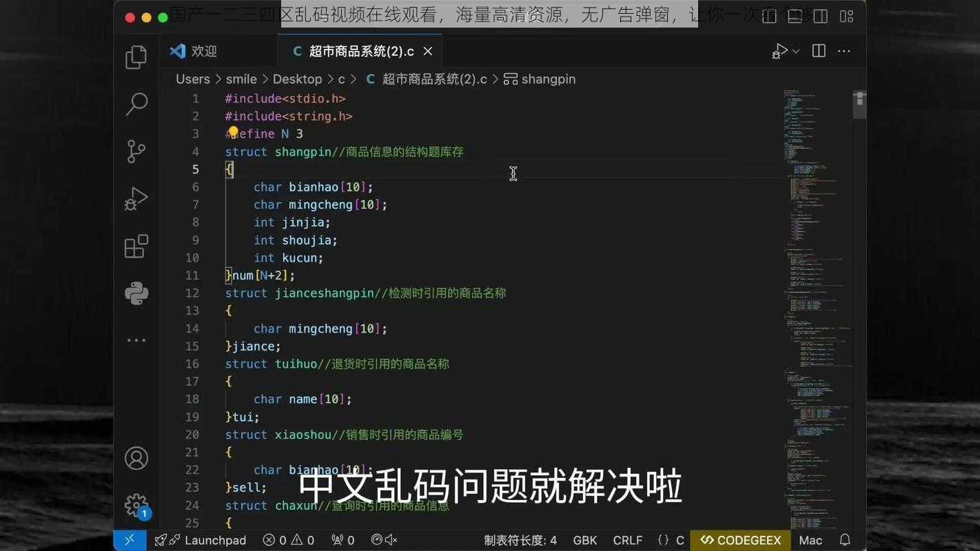
Task: Change end of line sequence CRLF
Action: coord(628,540)
